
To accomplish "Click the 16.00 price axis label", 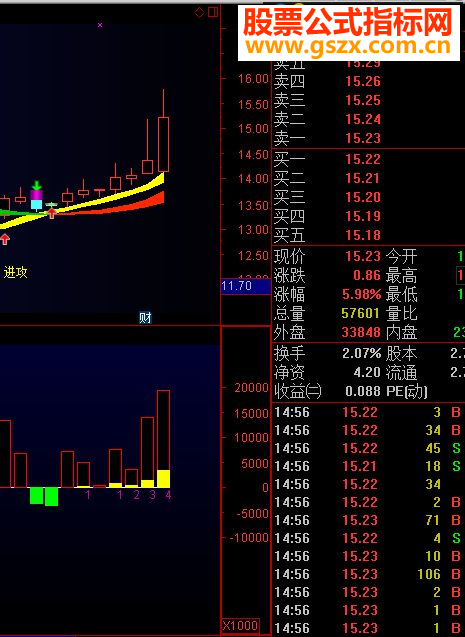I will (x=253, y=79).
